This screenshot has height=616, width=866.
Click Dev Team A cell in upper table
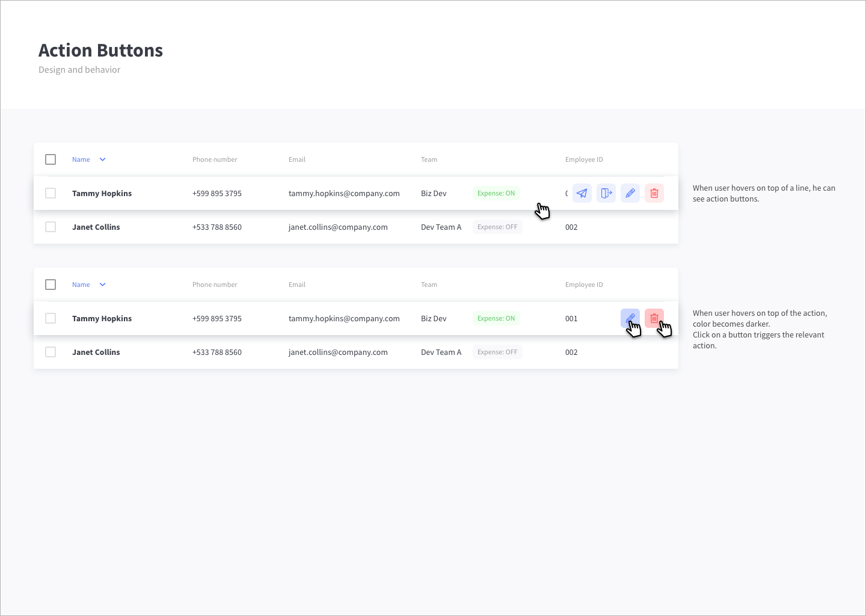(441, 227)
